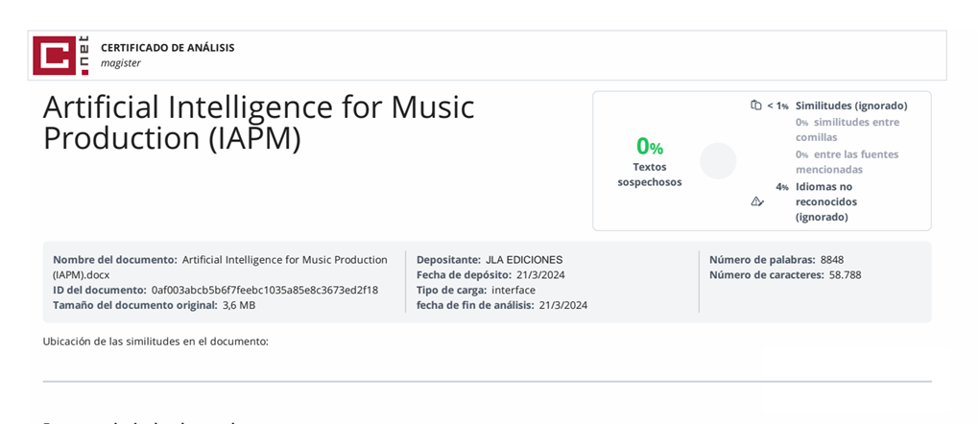The height and width of the screenshot is (424, 980).
Task: Click "Ubicación de las similitudes en el documento" text
Action: (x=155, y=342)
